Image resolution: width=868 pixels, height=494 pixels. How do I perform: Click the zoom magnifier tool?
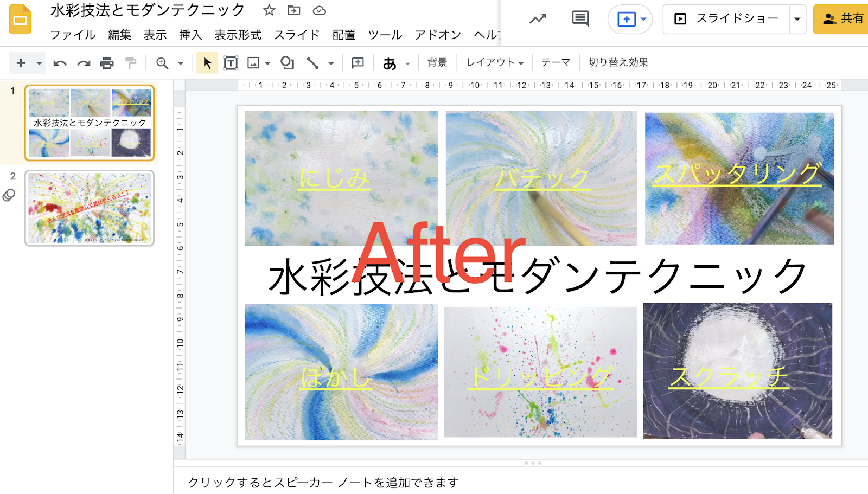(162, 63)
